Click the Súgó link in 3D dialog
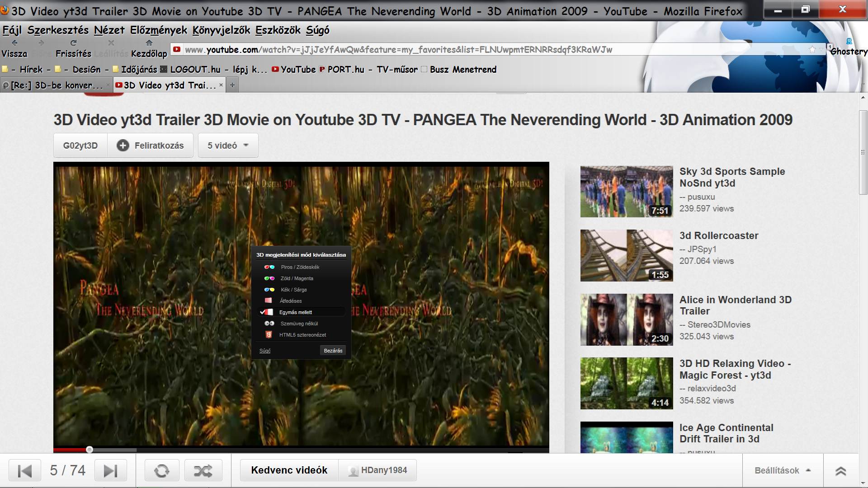Image resolution: width=868 pixels, height=488 pixels. pos(265,351)
